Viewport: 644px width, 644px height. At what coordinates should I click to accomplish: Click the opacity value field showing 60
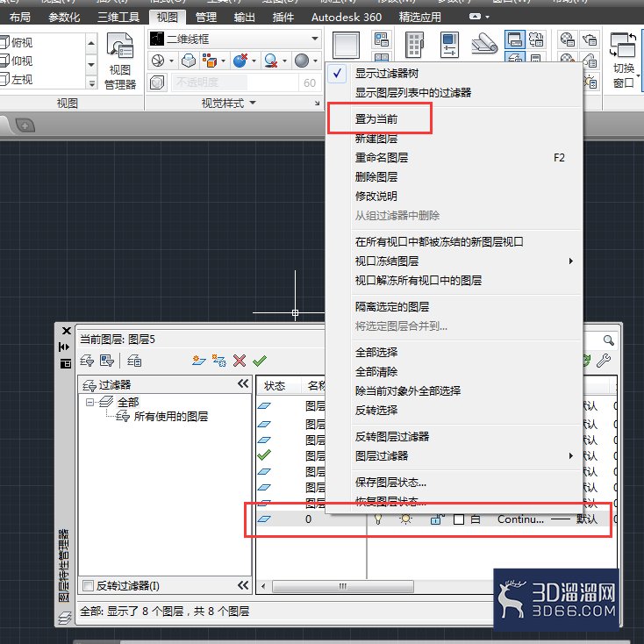[310, 82]
